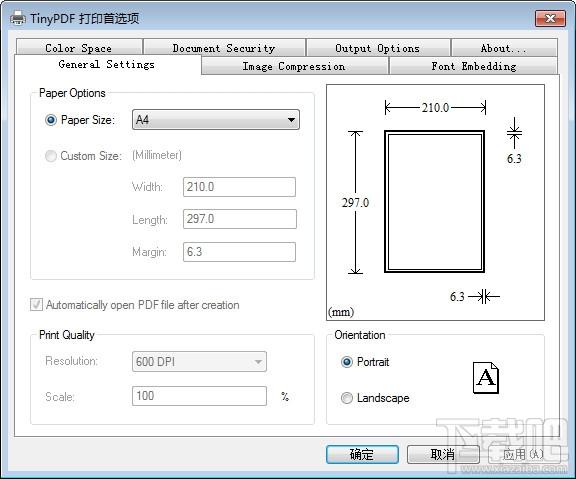Click the 取消 cancel button
The height and width of the screenshot is (479, 576).
click(443, 454)
